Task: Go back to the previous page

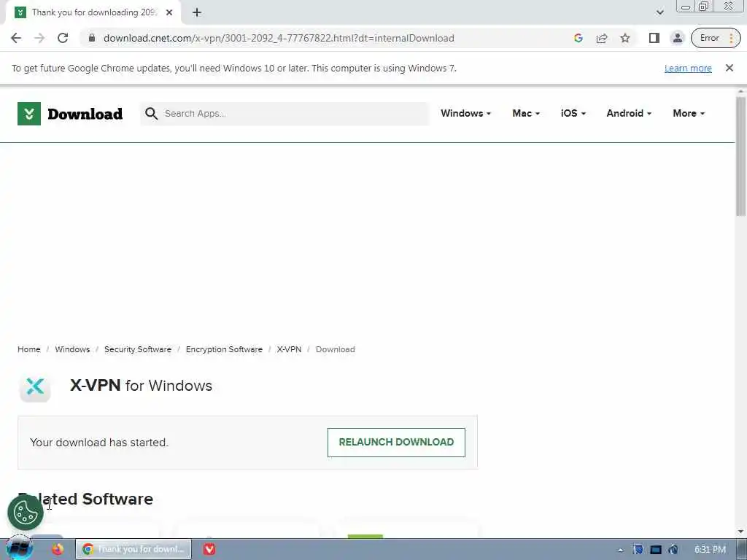Action: pyautogui.click(x=16, y=38)
